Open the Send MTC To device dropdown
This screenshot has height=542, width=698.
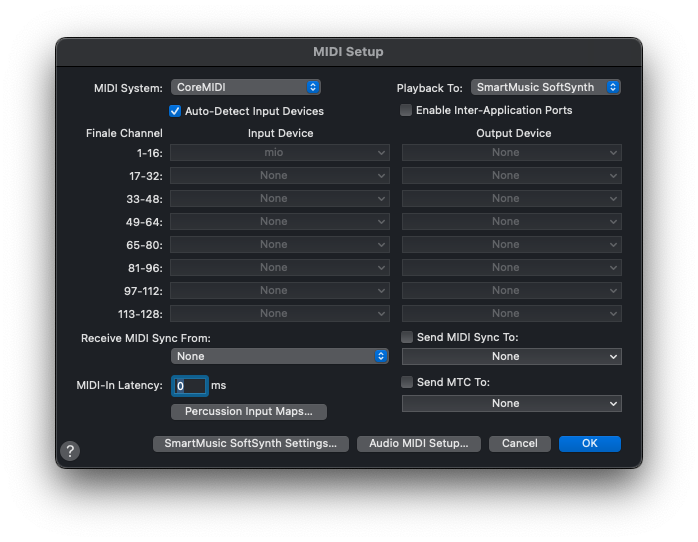click(x=512, y=403)
